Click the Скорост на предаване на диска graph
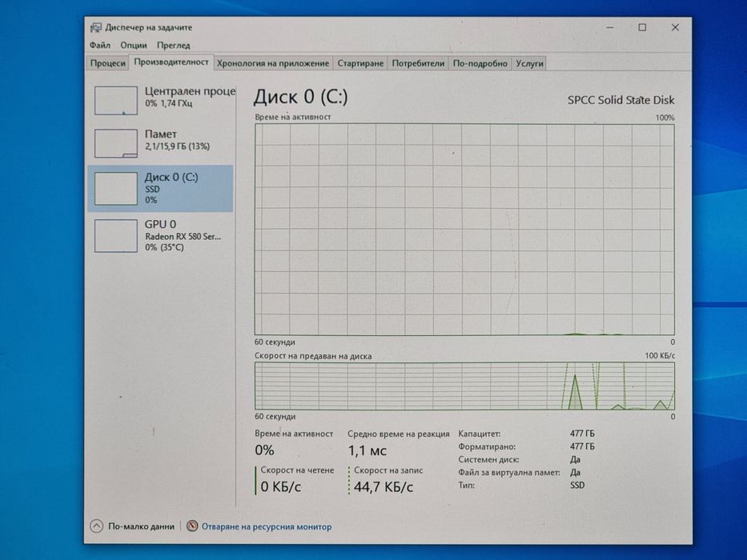The width and height of the screenshot is (747, 560). [x=464, y=386]
